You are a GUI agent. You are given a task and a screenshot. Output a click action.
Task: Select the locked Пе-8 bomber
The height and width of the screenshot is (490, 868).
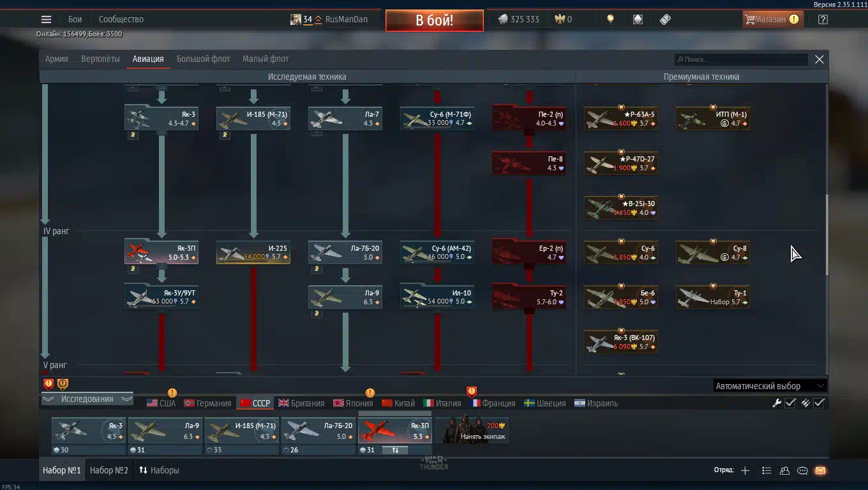point(529,163)
